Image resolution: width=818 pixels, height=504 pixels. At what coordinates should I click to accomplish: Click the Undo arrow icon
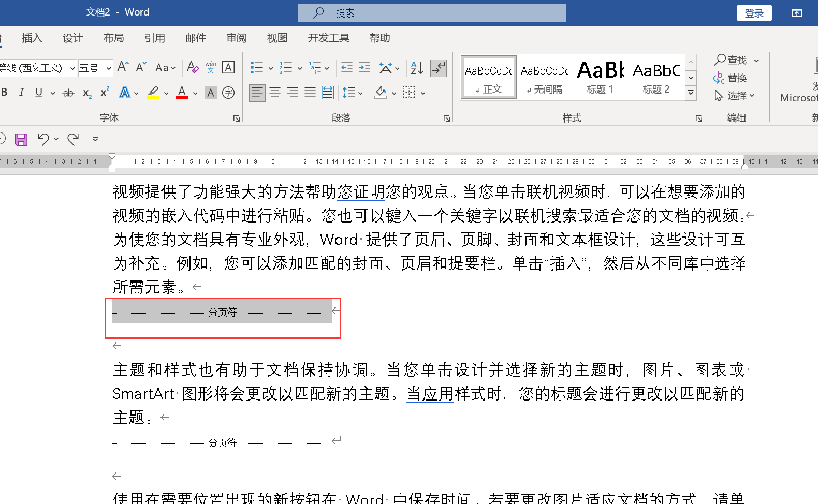[x=43, y=139]
